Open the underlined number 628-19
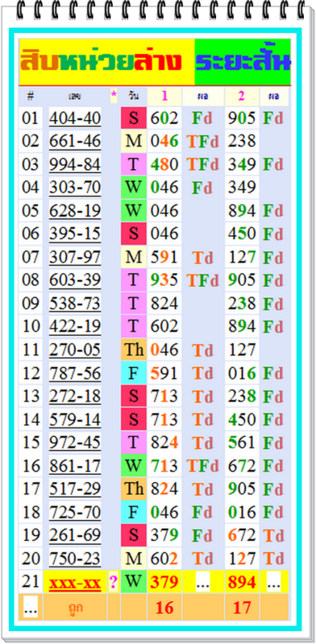Image resolution: width=316 pixels, height=644 pixels. (x=75, y=211)
